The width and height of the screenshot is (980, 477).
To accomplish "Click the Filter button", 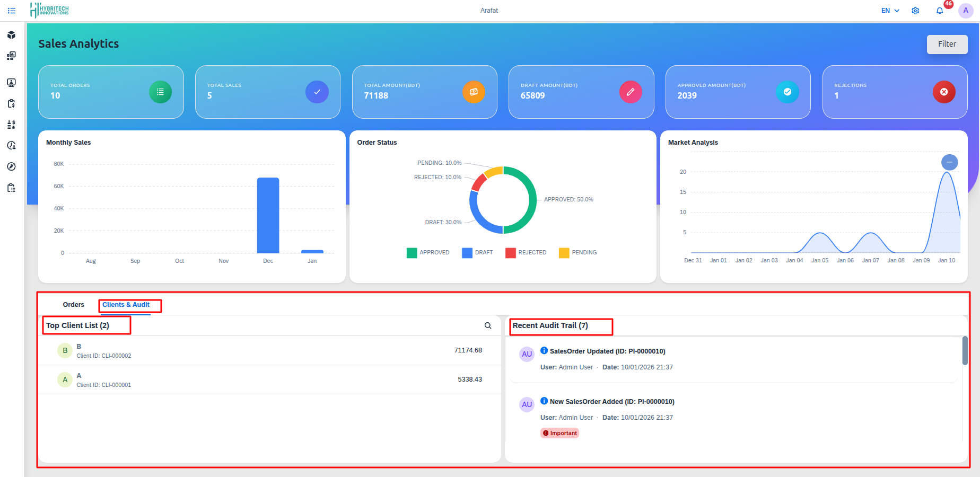I will [947, 44].
